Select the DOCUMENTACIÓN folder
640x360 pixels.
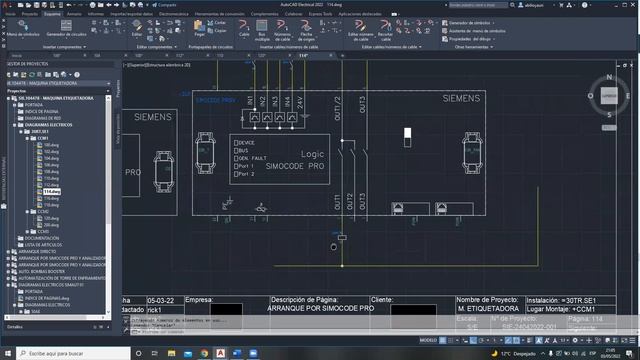(42, 238)
